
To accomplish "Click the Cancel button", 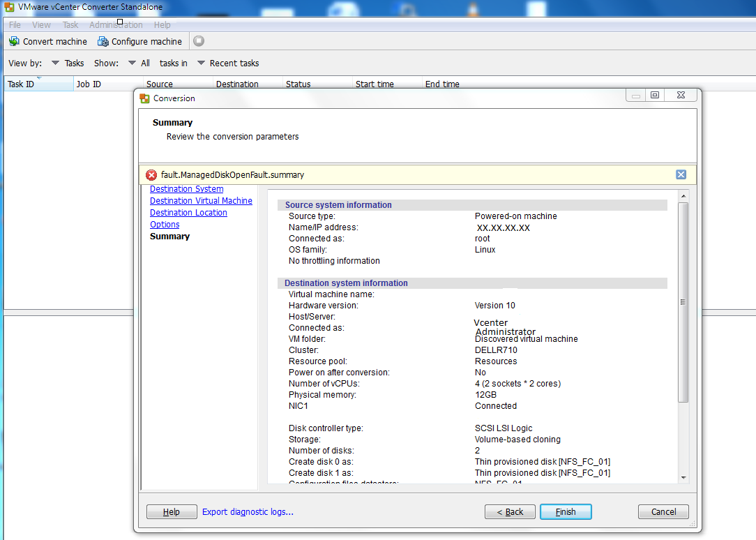I will [x=663, y=511].
